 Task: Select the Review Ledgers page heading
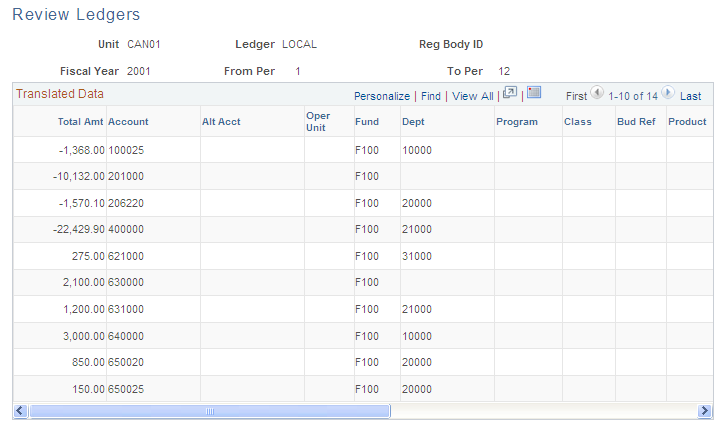click(76, 15)
